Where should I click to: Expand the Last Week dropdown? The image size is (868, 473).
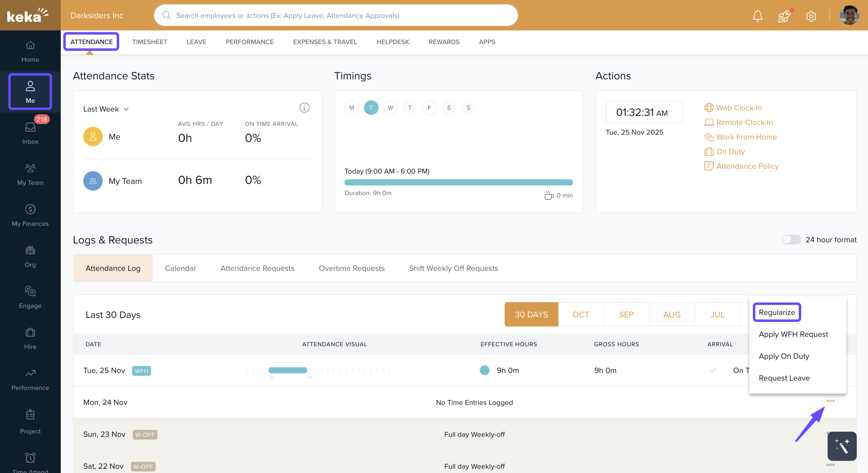[106, 109]
